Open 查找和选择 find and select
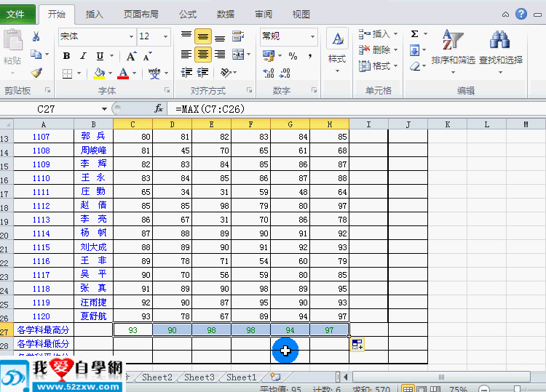Image resolution: width=546 pixels, height=392 pixels. tap(500, 51)
